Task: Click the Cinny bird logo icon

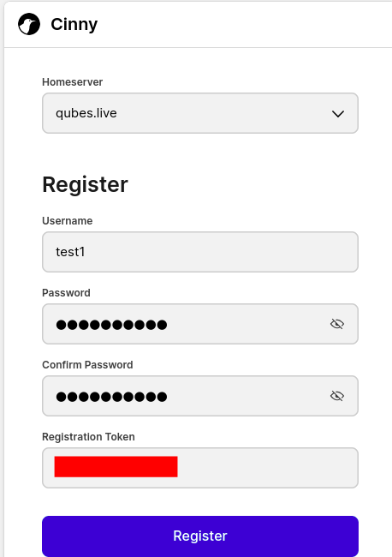Action: tap(29, 24)
